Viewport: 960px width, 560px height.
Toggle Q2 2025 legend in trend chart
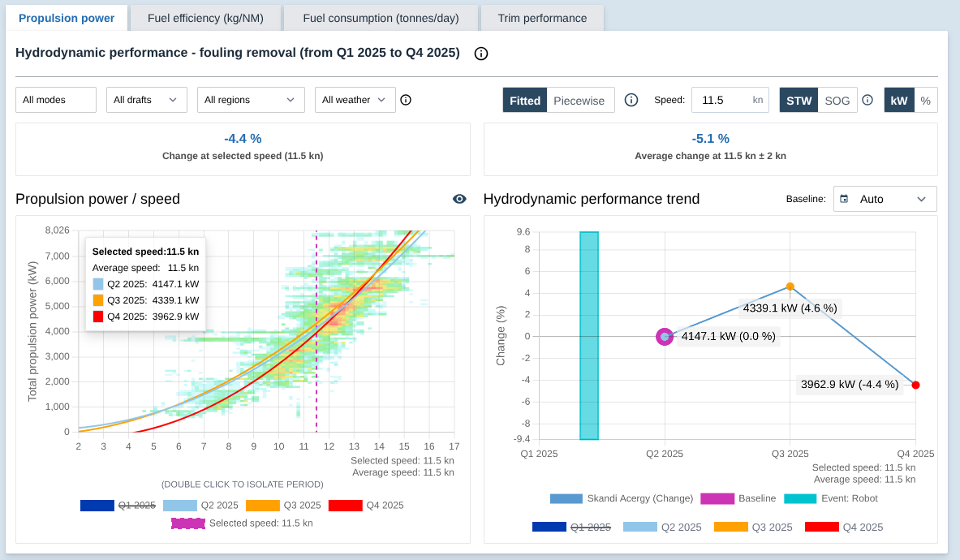tap(662, 528)
